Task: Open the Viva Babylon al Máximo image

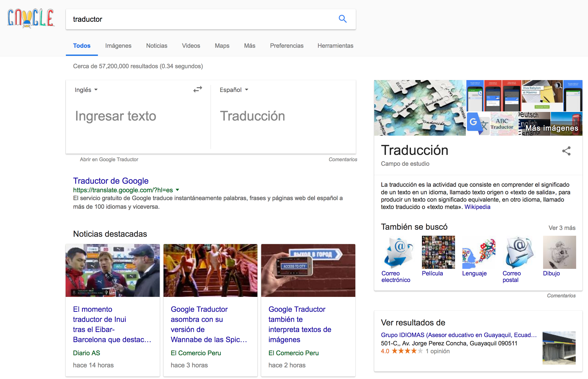Action: point(542,96)
